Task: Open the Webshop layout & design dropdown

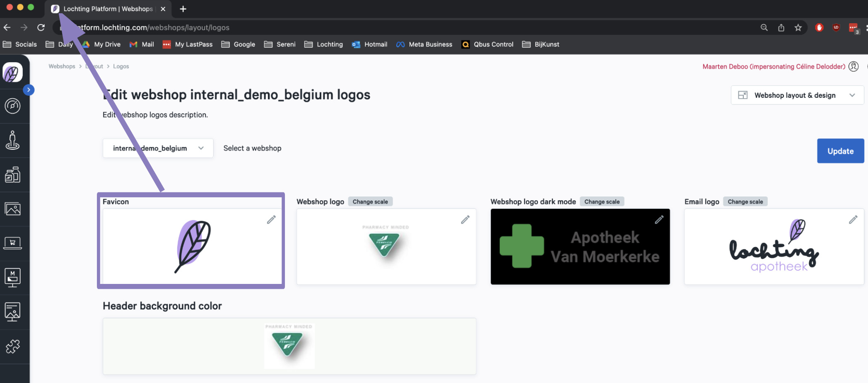Action: pos(797,95)
